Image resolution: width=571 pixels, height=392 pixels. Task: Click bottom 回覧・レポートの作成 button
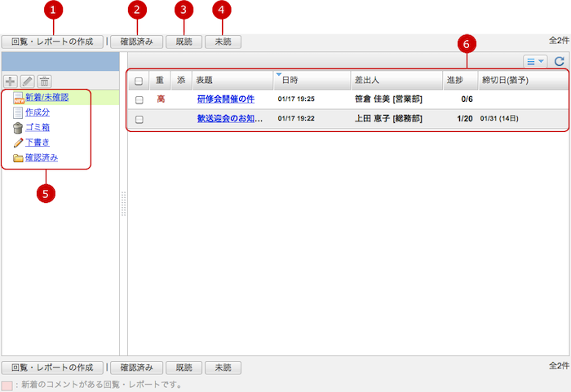(x=52, y=368)
